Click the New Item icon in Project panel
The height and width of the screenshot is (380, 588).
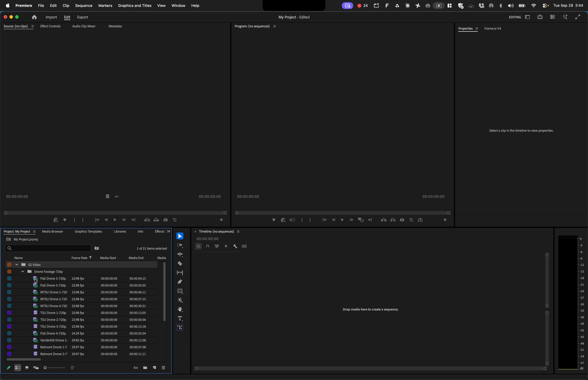pos(154,368)
